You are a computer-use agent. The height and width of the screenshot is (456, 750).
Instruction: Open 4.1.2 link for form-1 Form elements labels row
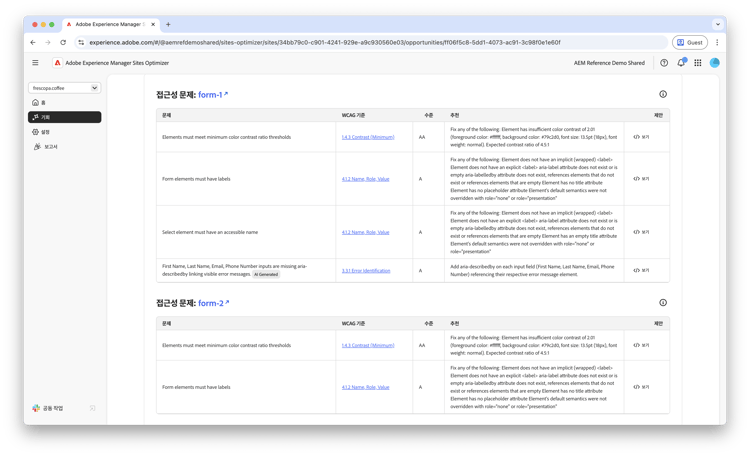365,179
